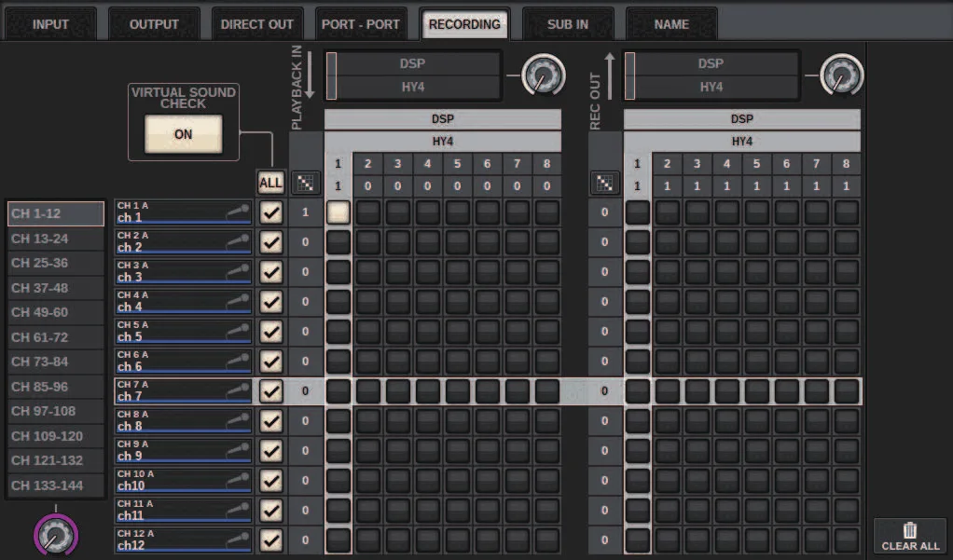Viewport: 953px width, 560px height.
Task: Patch ch 4 to Playback In port 4
Action: (427, 302)
